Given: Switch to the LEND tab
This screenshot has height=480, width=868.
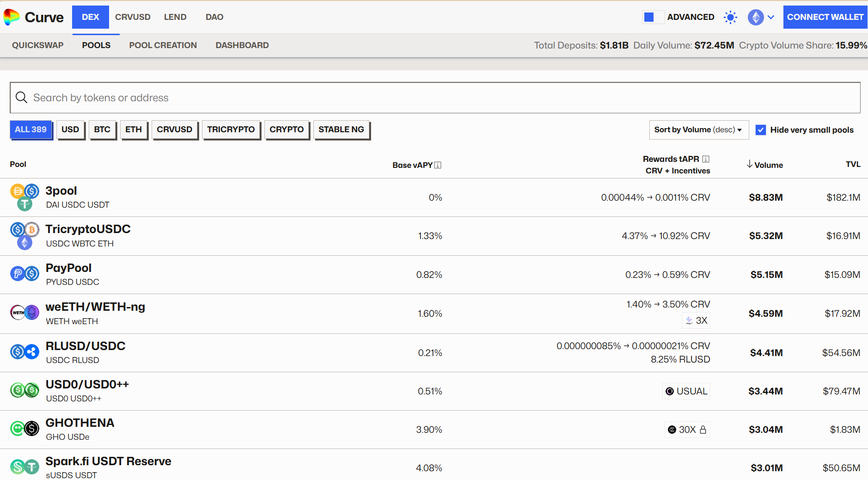Looking at the screenshot, I should click(x=175, y=17).
